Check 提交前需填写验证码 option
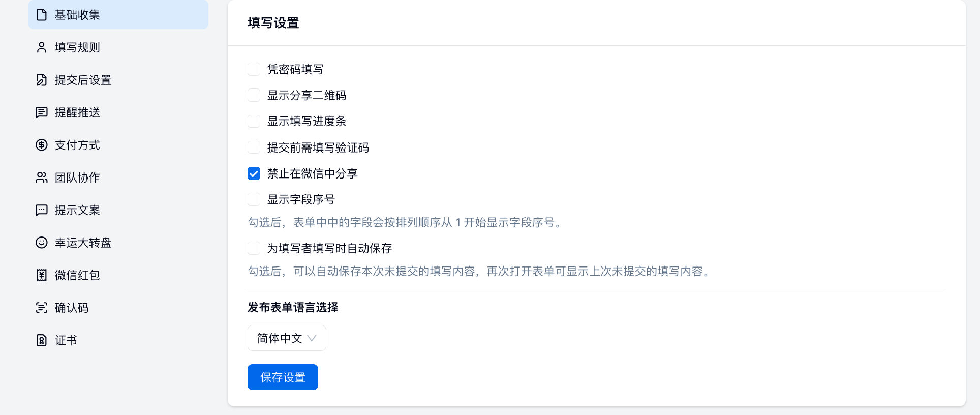Viewport: 980px width, 415px height. (x=254, y=147)
